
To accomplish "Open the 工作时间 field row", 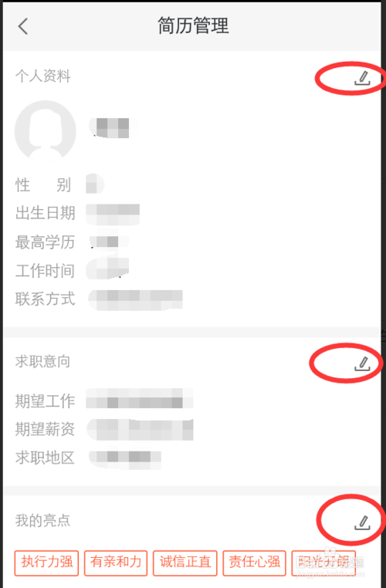I will pyautogui.click(x=191, y=270).
